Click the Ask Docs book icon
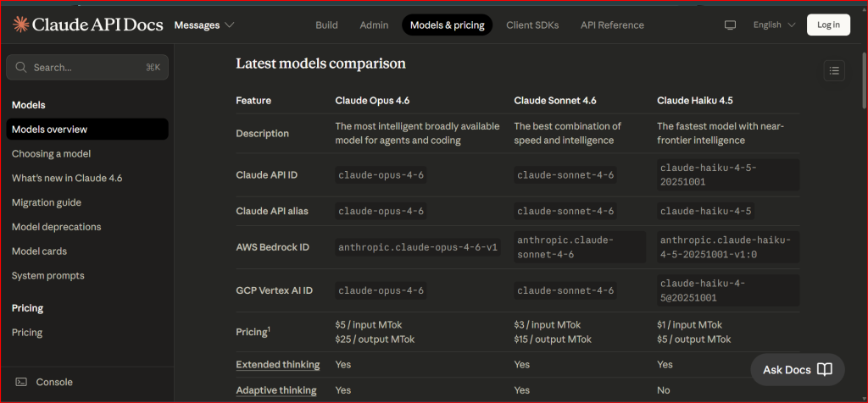 point(825,370)
